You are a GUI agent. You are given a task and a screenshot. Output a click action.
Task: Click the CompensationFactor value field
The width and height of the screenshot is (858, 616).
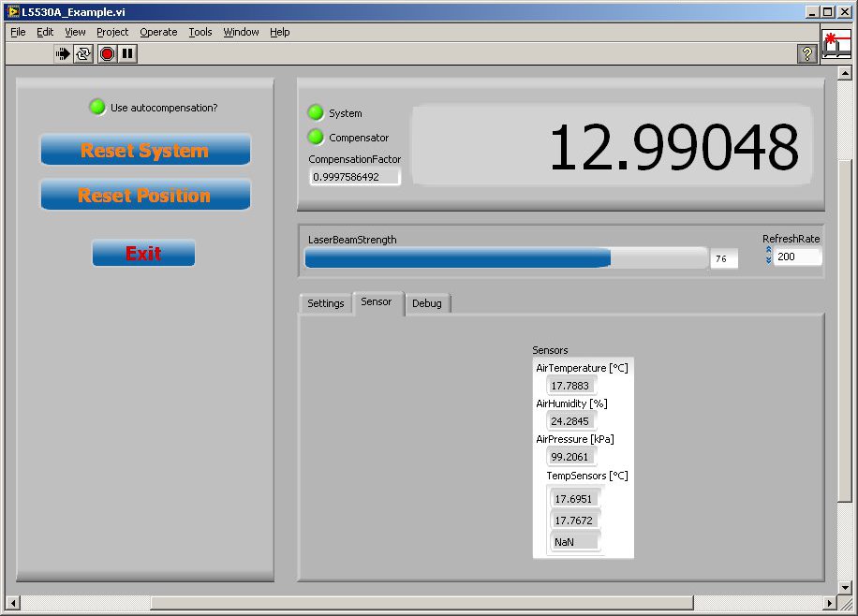pyautogui.click(x=354, y=177)
